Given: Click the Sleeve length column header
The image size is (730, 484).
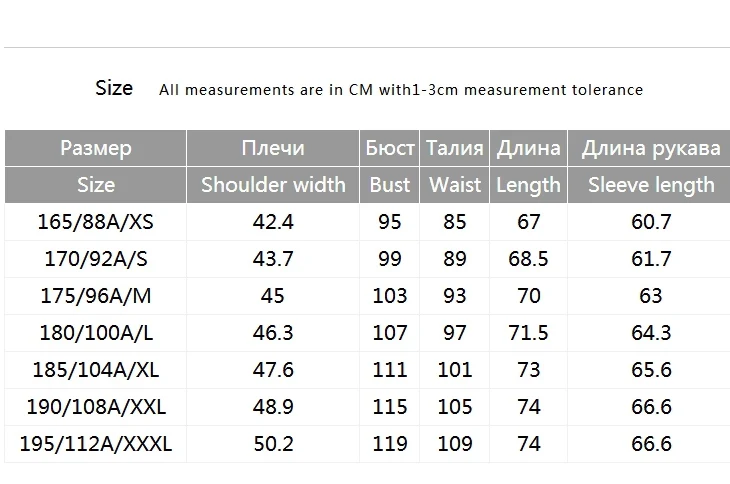Looking at the screenshot, I should tap(651, 185).
